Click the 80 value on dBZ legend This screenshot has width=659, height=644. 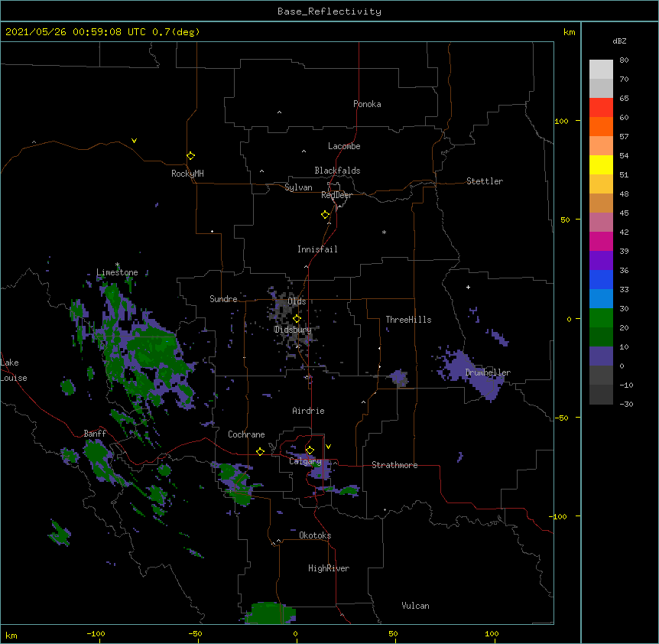[x=624, y=60]
